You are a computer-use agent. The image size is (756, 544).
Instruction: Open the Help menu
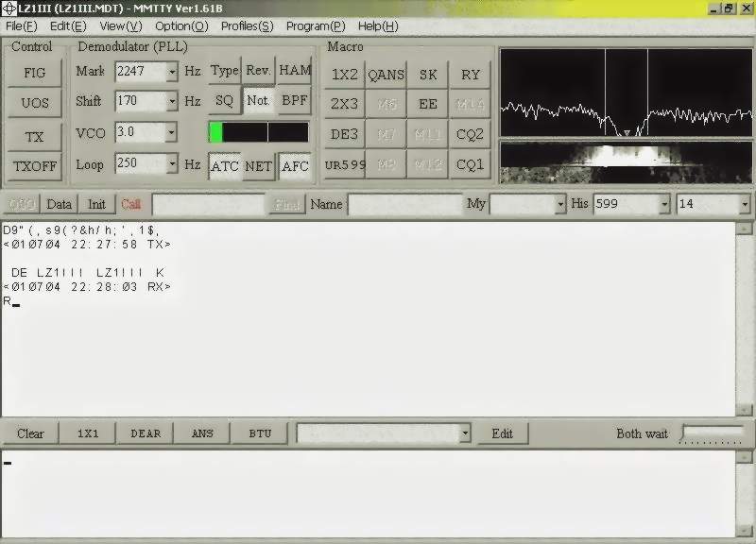click(378, 26)
